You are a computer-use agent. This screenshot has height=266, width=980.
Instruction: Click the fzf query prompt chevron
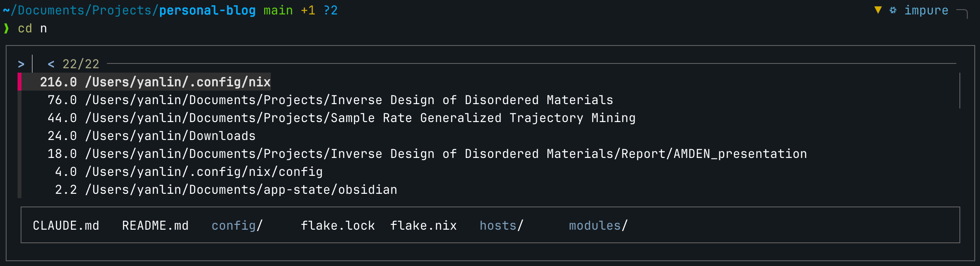pos(21,64)
